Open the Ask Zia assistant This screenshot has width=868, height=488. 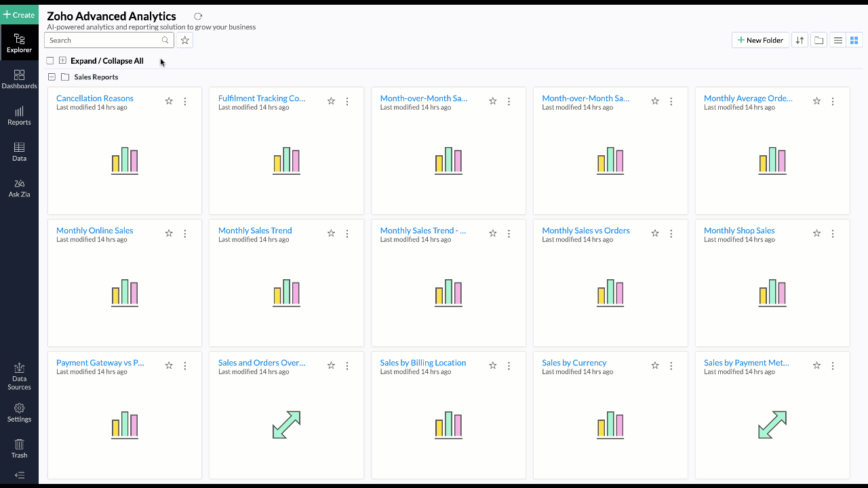click(x=19, y=188)
